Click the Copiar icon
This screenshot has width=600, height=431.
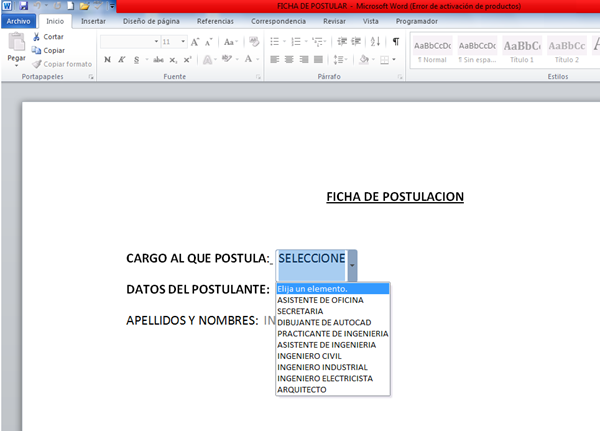point(36,50)
